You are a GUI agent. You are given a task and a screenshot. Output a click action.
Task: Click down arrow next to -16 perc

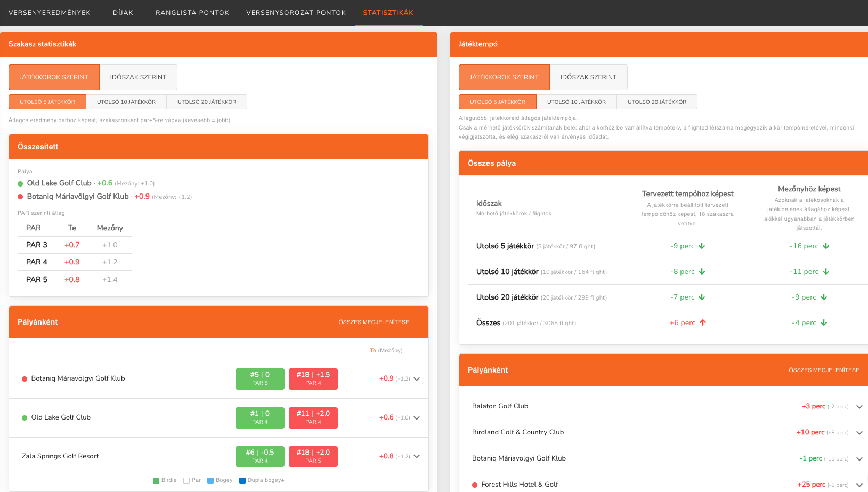826,246
